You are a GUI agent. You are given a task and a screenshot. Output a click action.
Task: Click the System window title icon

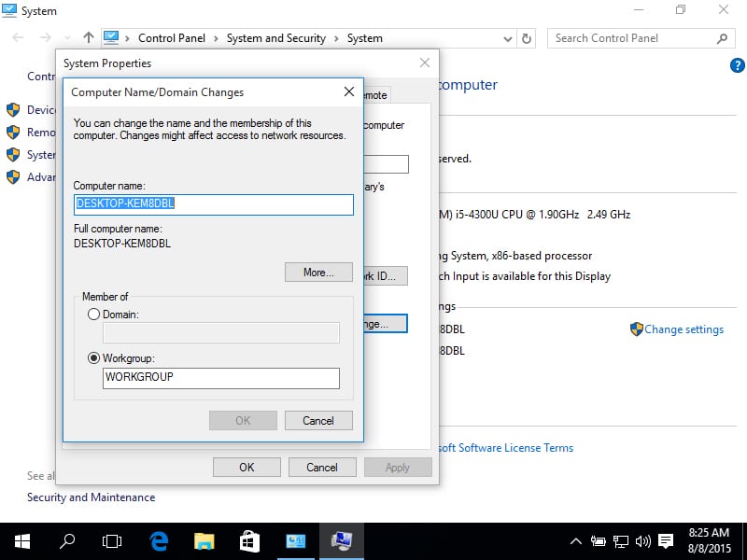pos(9,10)
